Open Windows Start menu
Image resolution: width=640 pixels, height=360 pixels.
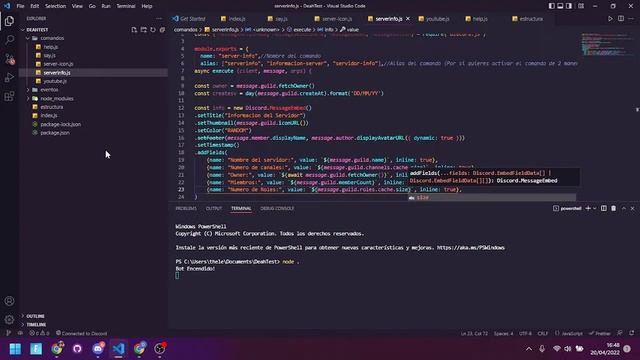click(15, 349)
